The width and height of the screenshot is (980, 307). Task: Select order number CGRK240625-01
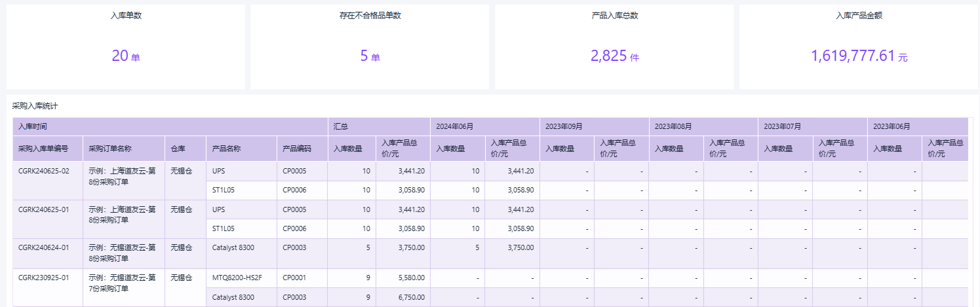44,209
